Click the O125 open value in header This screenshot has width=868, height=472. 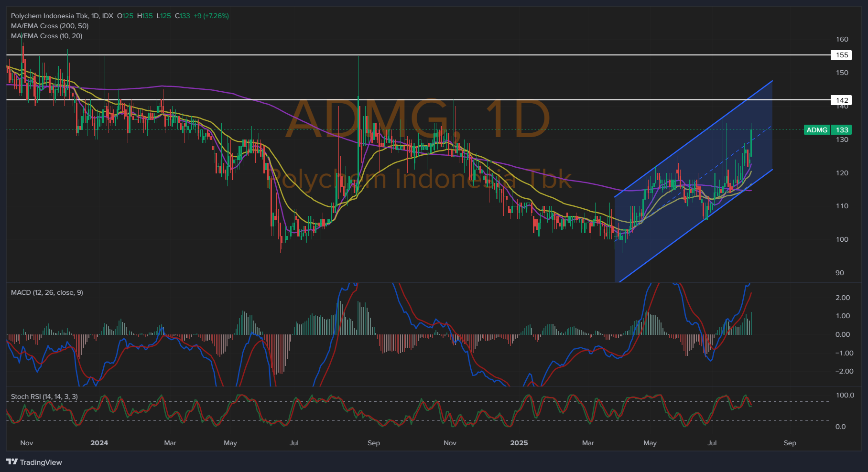pos(125,16)
